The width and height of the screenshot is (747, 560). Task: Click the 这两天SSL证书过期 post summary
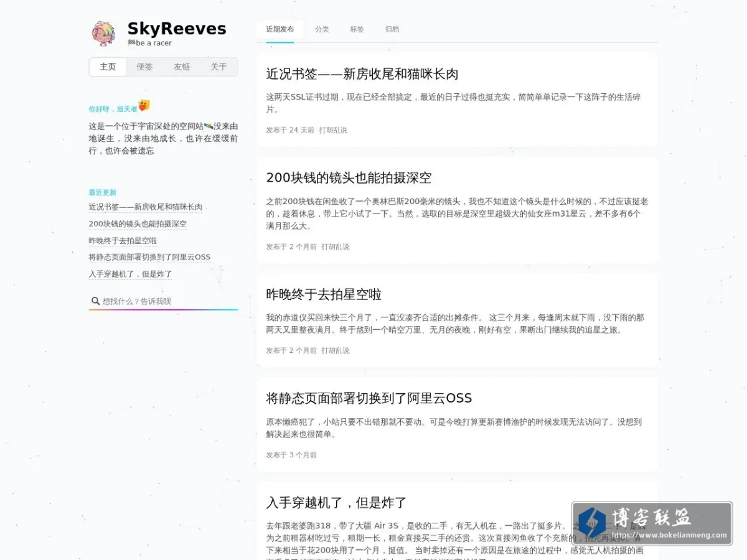pos(453,103)
